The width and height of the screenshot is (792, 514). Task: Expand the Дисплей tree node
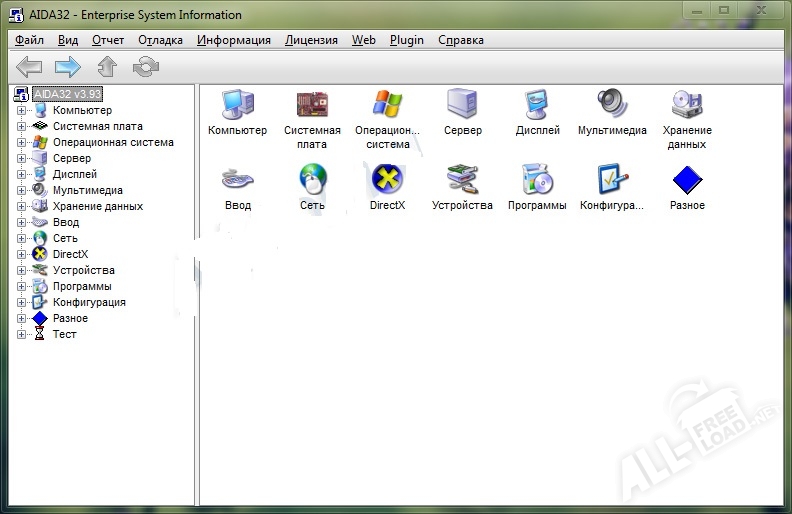(22, 175)
